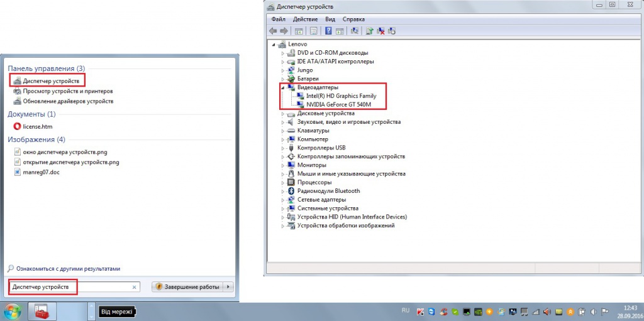This screenshot has width=644, height=321.
Task: Expand the Звуковые, видео и игровые устройства node
Action: 282,122
